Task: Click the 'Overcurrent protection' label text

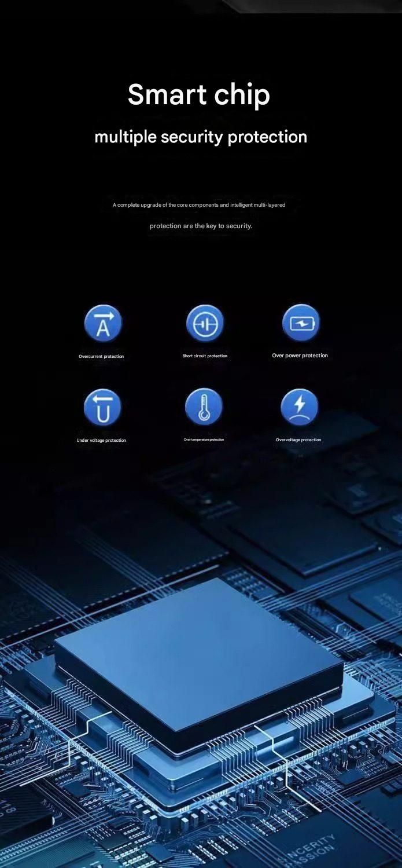Action: click(101, 357)
